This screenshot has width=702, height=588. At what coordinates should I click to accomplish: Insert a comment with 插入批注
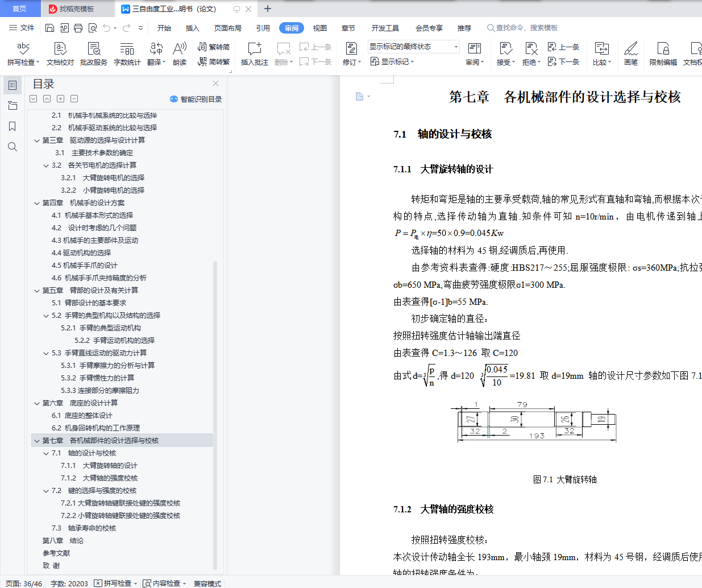point(254,54)
